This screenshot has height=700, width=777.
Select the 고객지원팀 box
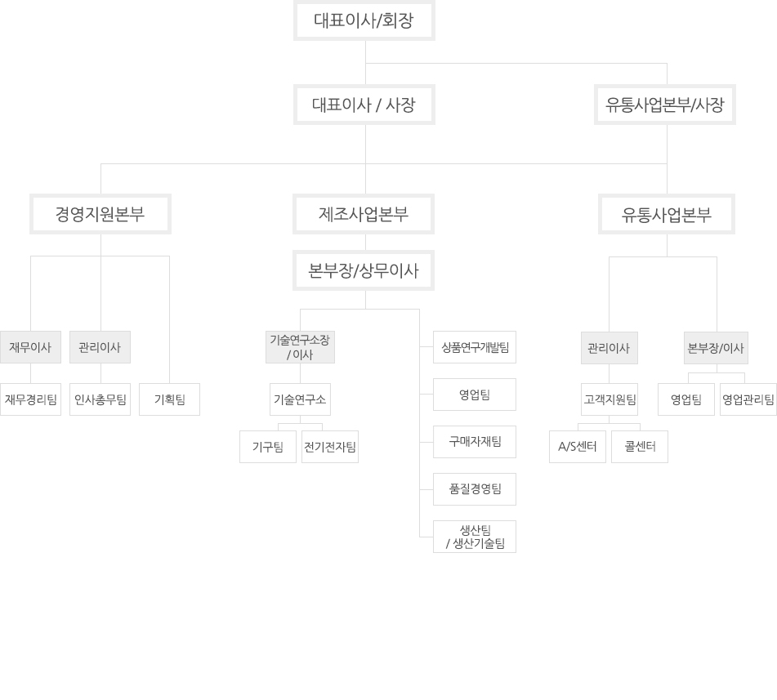point(610,399)
